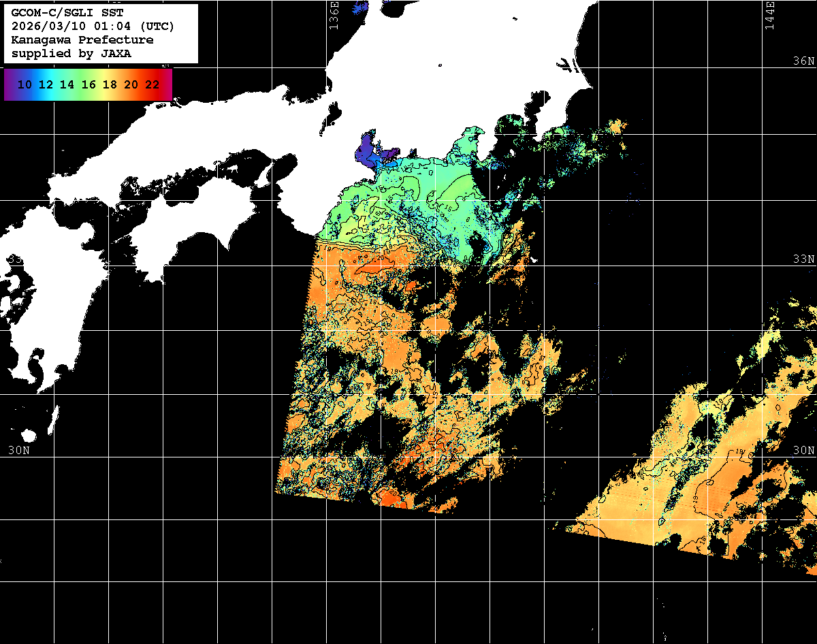
Task: Select the 14 value on the color scale
Action: coord(67,84)
